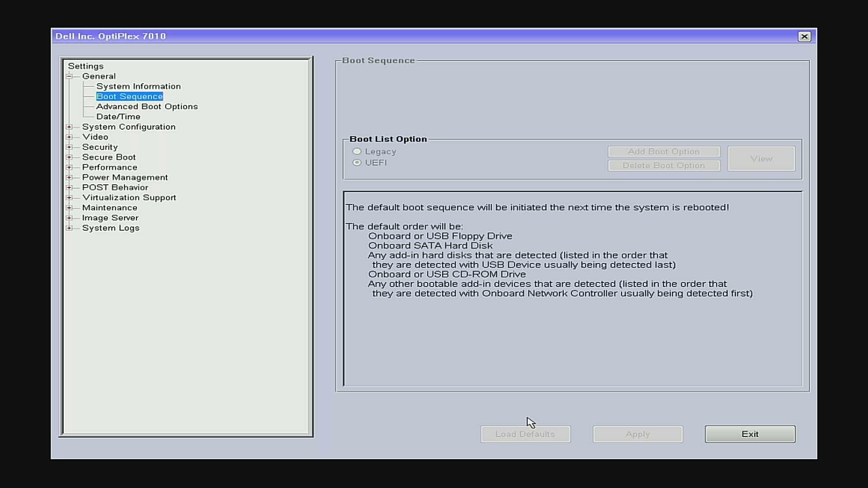Image resolution: width=868 pixels, height=488 pixels.
Task: Click the Dell Inc. OptiPlex 7010 title
Action: tap(110, 36)
